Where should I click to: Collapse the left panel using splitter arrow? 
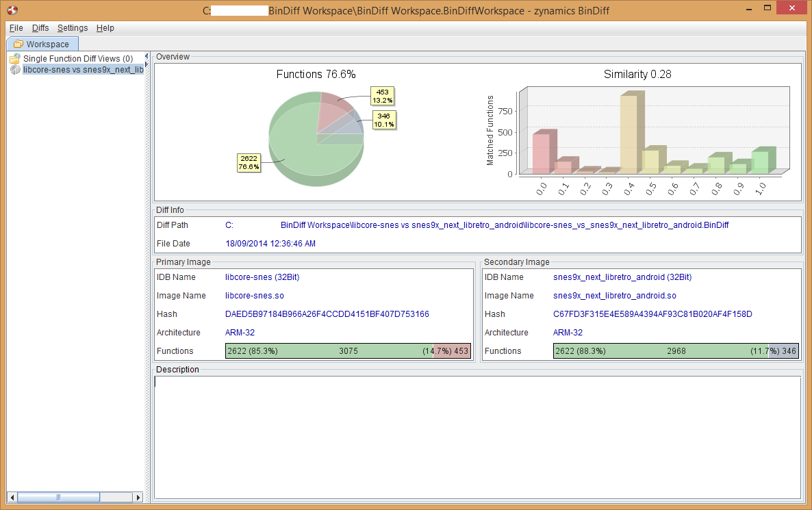[147, 56]
